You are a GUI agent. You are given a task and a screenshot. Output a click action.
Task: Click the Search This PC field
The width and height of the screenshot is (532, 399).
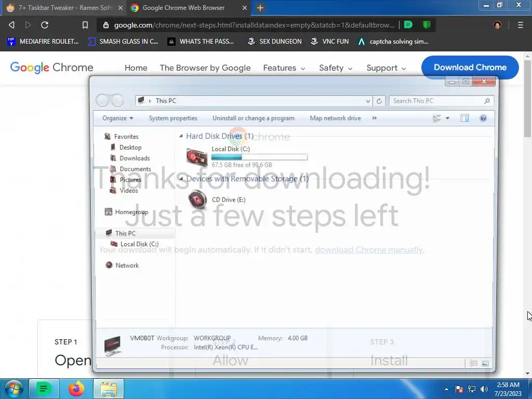pos(441,101)
